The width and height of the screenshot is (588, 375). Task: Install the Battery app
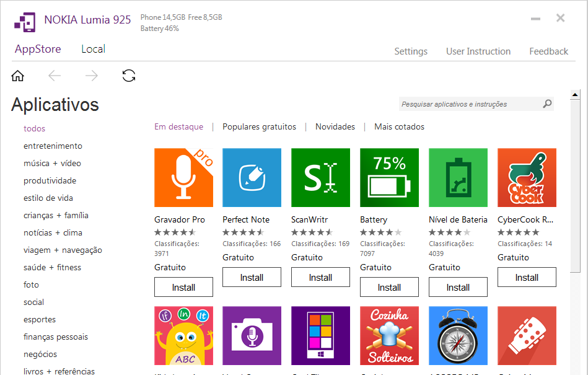[x=389, y=287]
